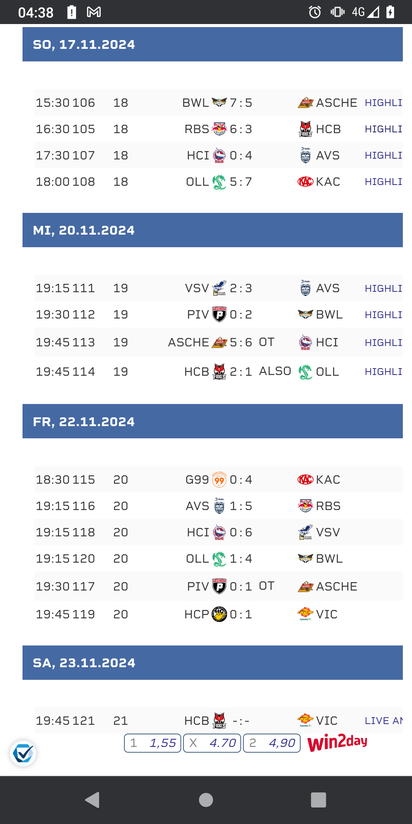Tap the KAC logo in game 108
This screenshot has width=412, height=824.
[x=305, y=182]
